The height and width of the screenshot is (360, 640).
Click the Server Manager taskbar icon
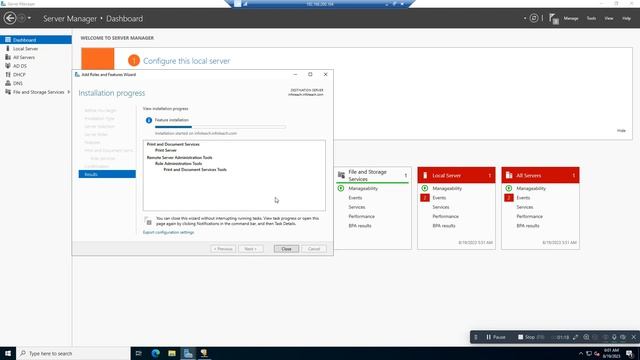188,353
